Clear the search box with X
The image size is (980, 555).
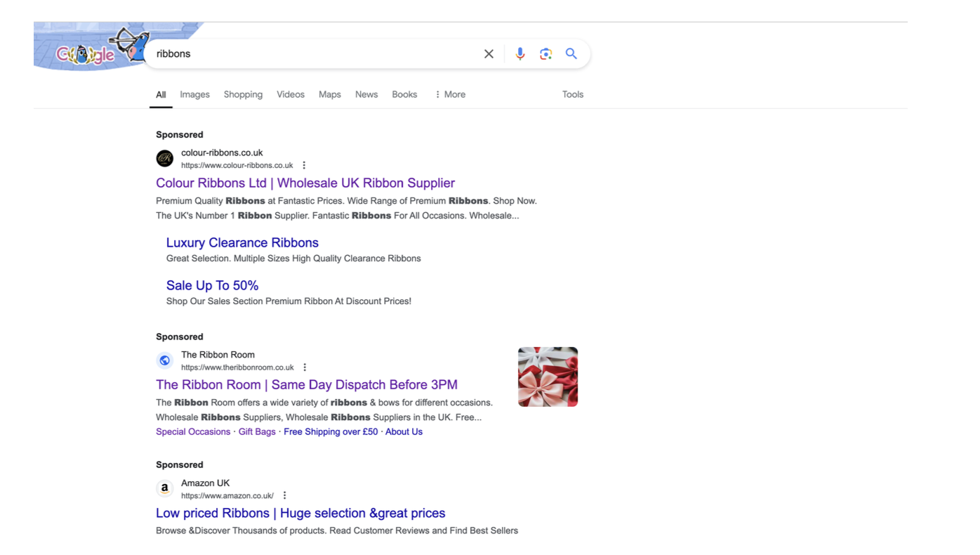[x=489, y=54]
